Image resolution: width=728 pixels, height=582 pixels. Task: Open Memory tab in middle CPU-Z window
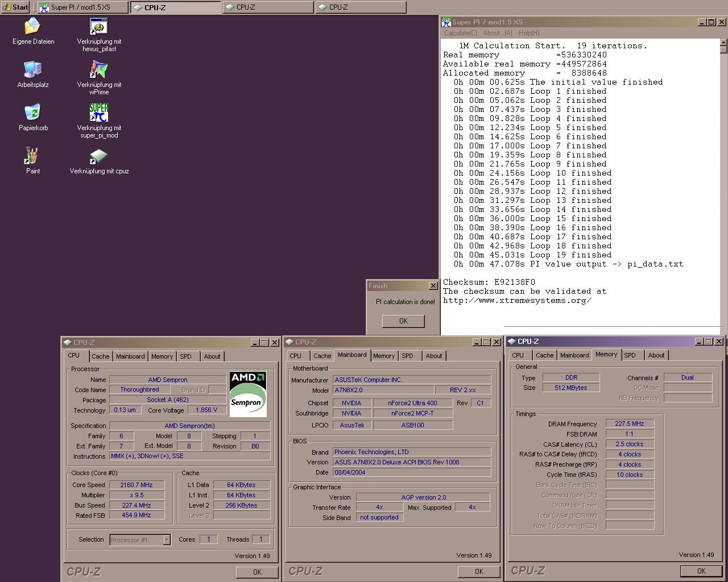[384, 356]
